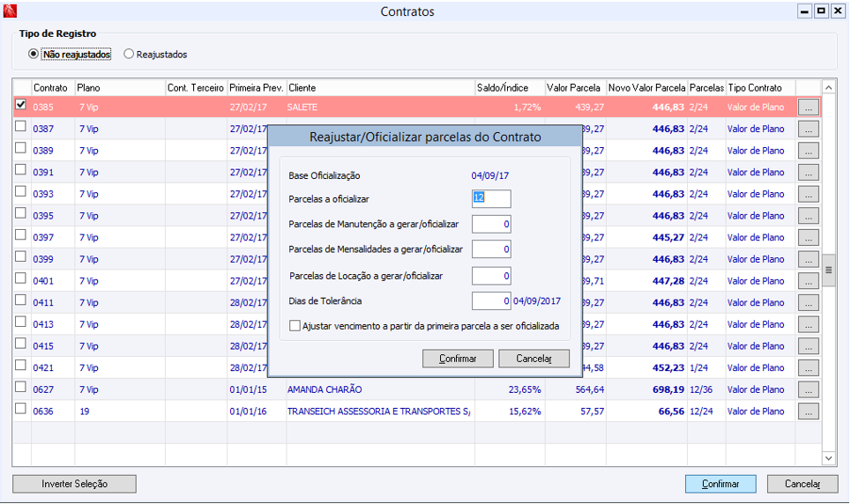Click the Parcelas a oficializar input field
Screen dimensions: 851x504
click(x=491, y=198)
